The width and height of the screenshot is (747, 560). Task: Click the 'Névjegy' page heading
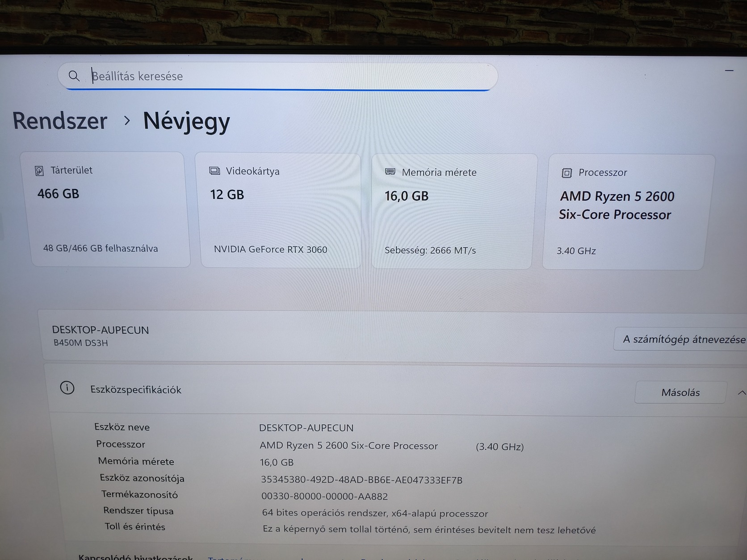coord(186,121)
